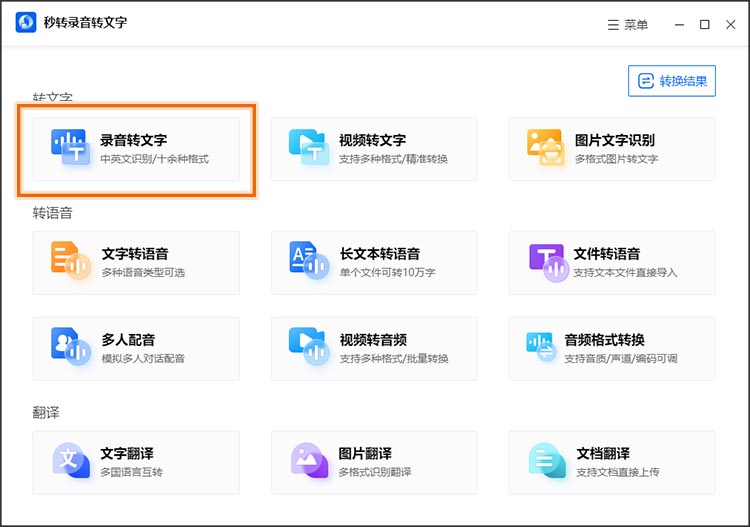This screenshot has height=527, width=750.
Task: Select the 视频转文字 card title
Action: point(372,140)
